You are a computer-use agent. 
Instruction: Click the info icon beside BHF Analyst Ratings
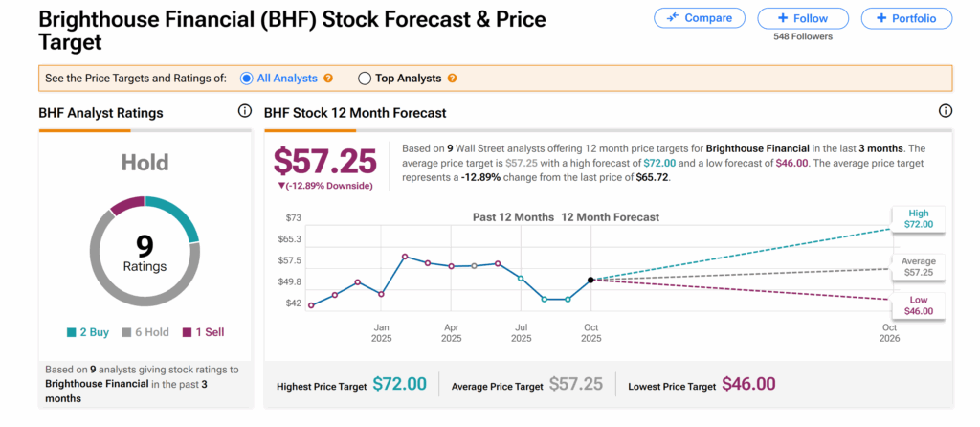pyautogui.click(x=245, y=112)
